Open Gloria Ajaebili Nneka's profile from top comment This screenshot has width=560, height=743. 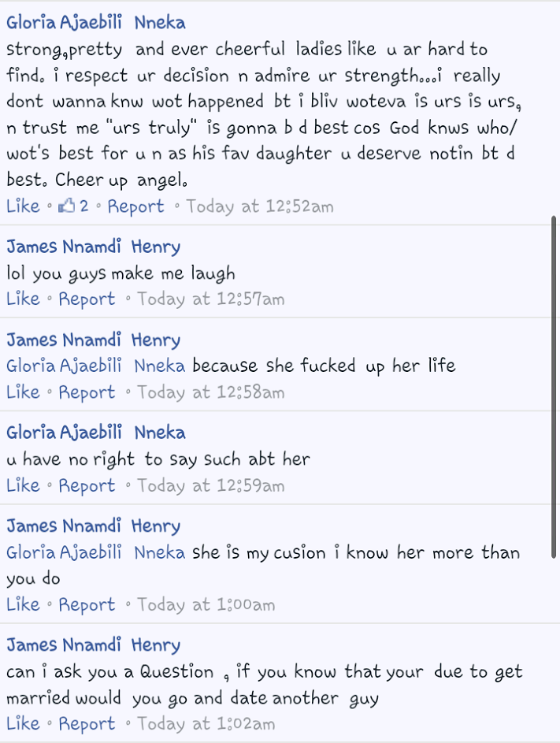[96, 23]
